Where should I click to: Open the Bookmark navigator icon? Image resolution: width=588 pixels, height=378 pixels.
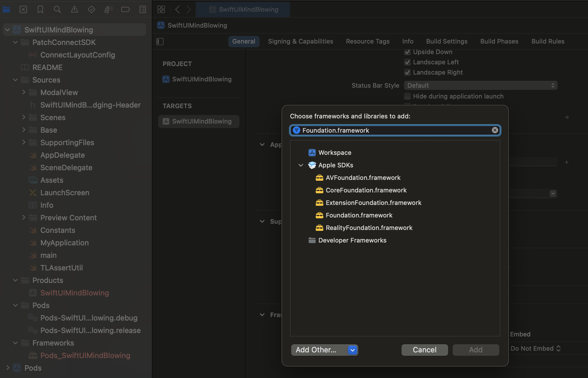40,9
